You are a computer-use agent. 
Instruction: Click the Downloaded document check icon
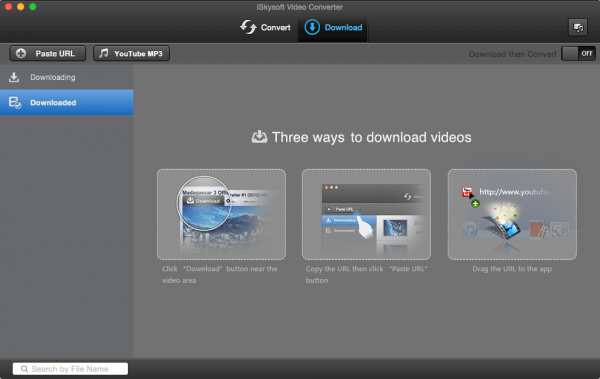click(15, 102)
